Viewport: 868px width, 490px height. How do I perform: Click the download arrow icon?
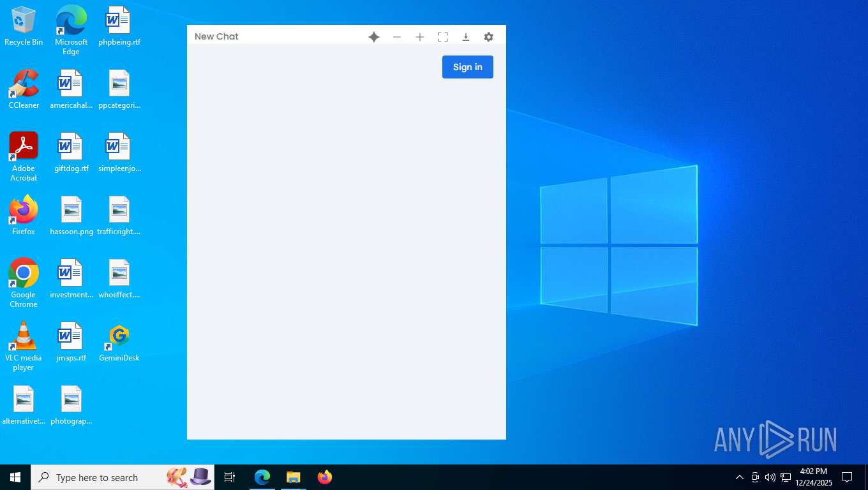click(466, 37)
